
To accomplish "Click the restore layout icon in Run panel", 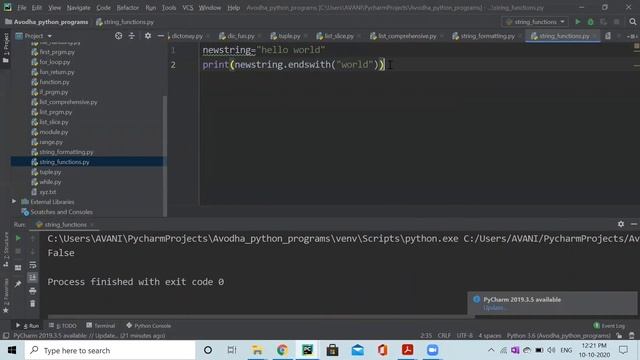I will [18, 268].
